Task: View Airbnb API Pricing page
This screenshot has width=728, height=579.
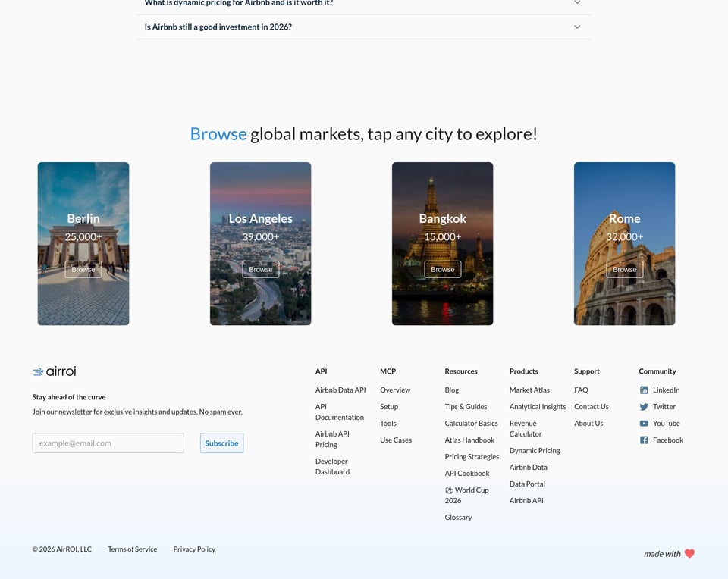Action: coord(332,440)
